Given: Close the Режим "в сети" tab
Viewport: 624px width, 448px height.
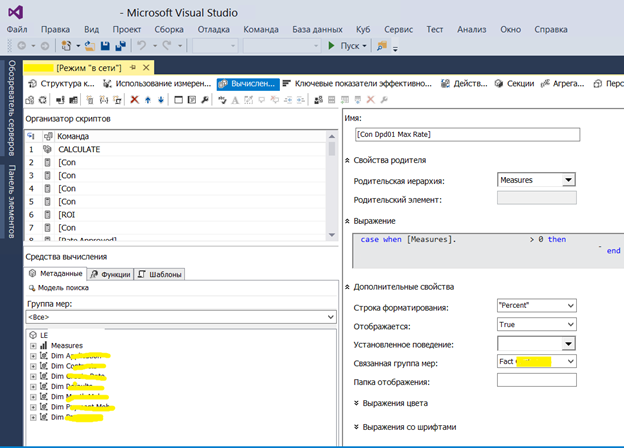Looking at the screenshot, I should pos(146,68).
